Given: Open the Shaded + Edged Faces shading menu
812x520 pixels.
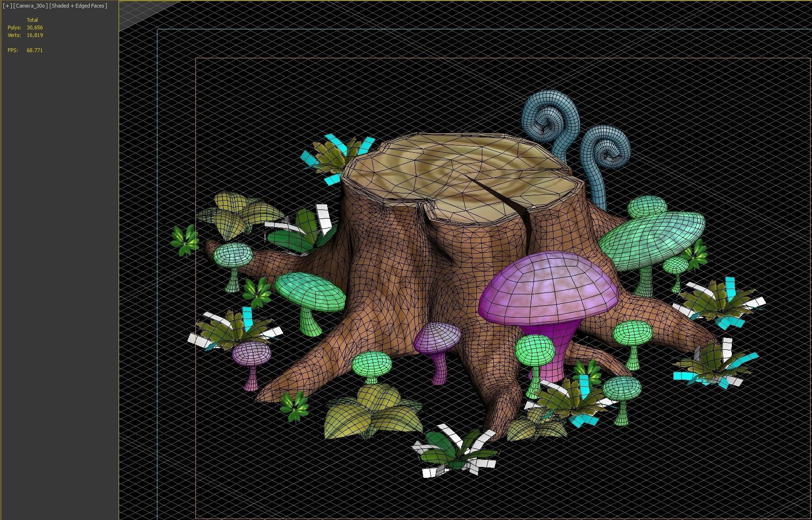Looking at the screenshot, I should tap(78, 6).
